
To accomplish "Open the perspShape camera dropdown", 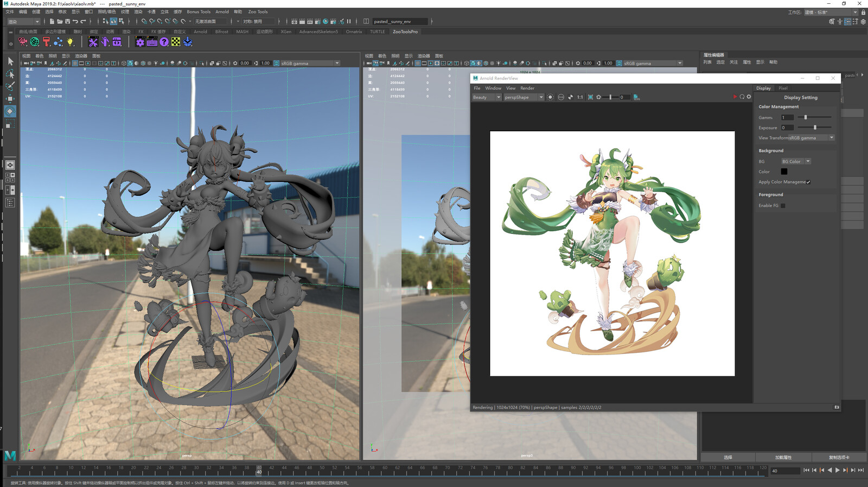I will [524, 97].
